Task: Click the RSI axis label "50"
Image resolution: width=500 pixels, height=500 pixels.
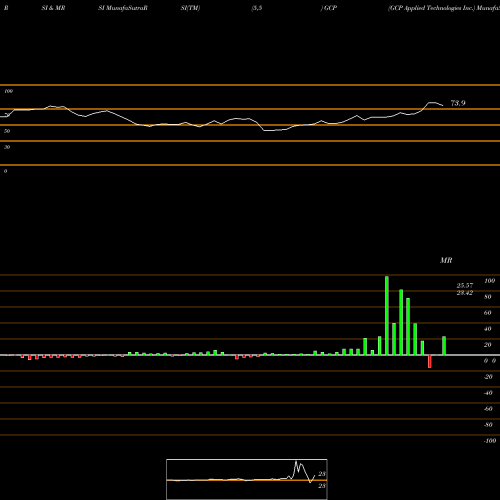Action: 7,131
